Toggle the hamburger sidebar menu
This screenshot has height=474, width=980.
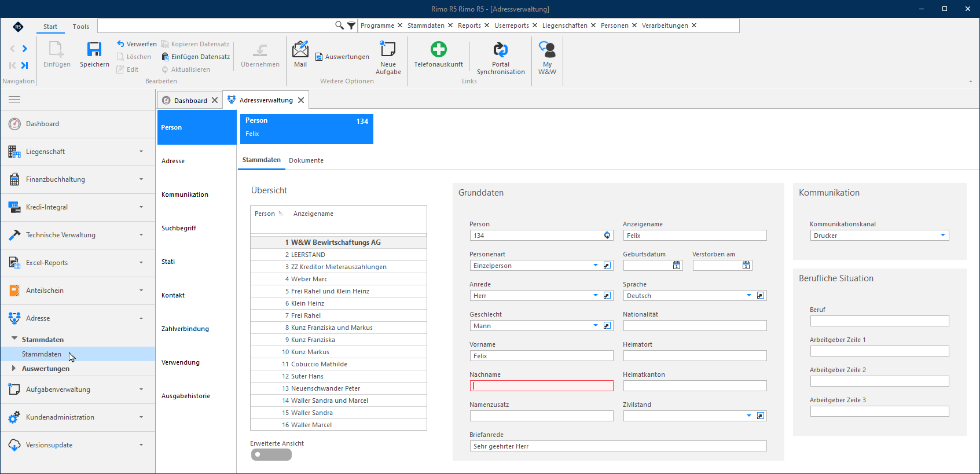click(x=14, y=100)
